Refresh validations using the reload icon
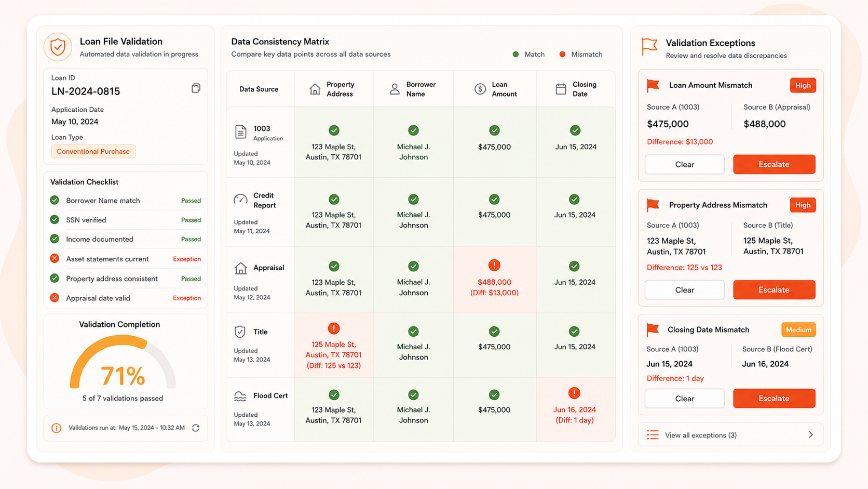 [196, 428]
